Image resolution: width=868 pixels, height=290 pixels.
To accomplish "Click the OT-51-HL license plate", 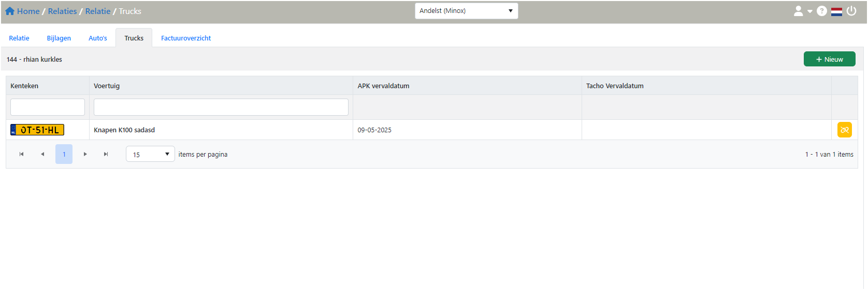I will pos(37,130).
